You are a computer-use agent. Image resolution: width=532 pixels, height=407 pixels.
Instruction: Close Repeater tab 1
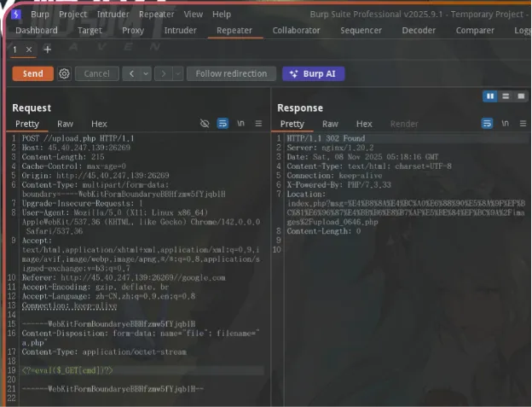[x=29, y=49]
